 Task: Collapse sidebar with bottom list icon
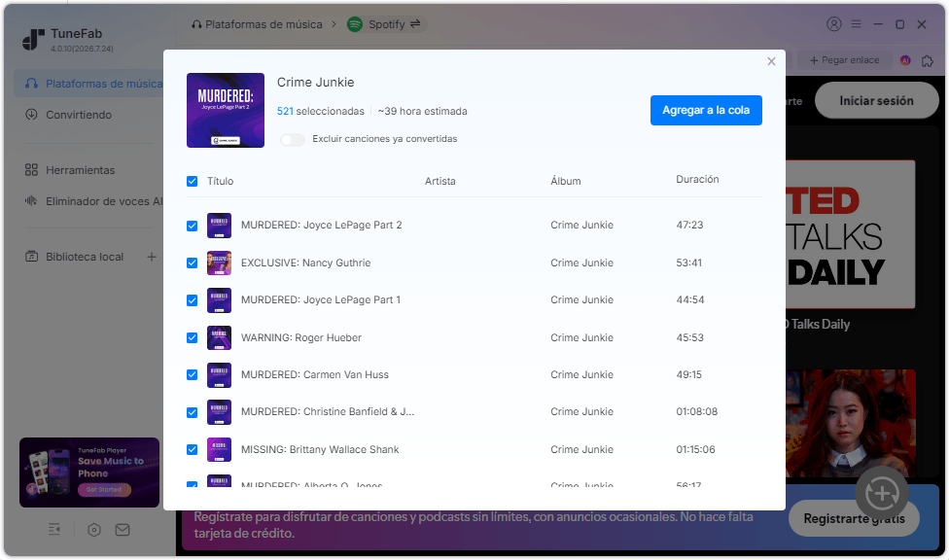[53, 530]
